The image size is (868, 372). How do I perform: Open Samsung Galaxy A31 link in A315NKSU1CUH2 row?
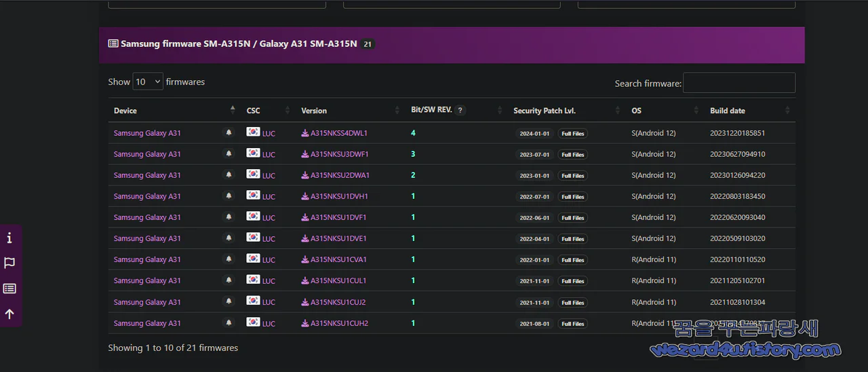[x=147, y=323]
